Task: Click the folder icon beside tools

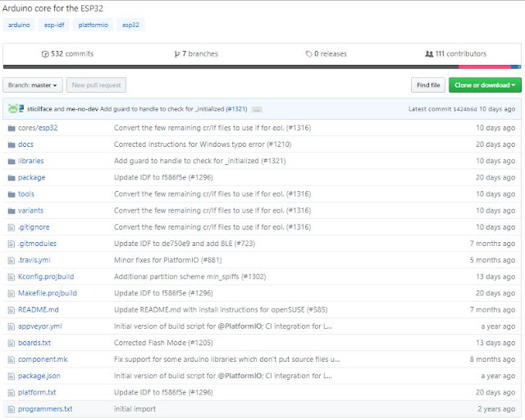Action: tap(11, 194)
